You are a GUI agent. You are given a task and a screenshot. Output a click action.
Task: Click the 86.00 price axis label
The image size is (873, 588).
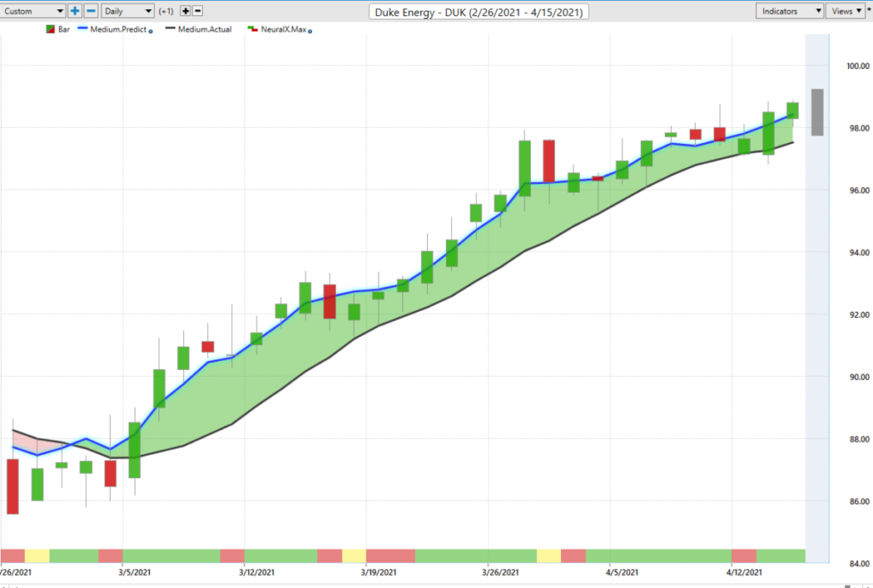pos(858,502)
